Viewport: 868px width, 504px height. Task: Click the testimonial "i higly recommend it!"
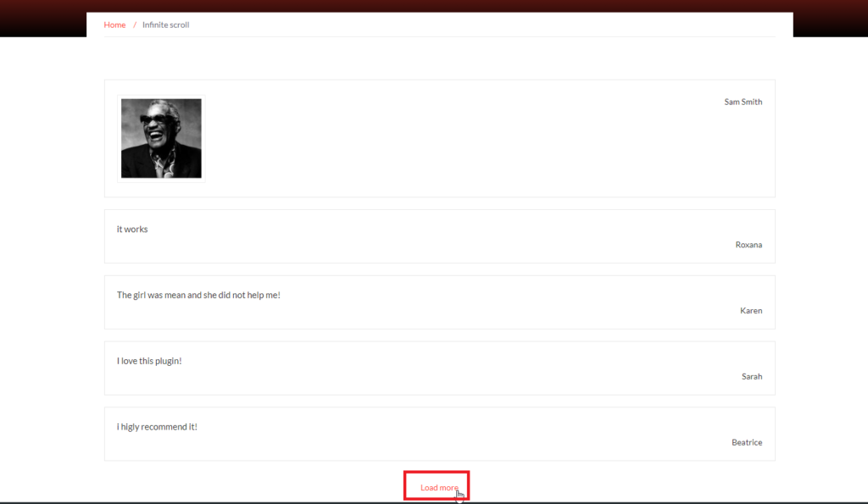(157, 427)
